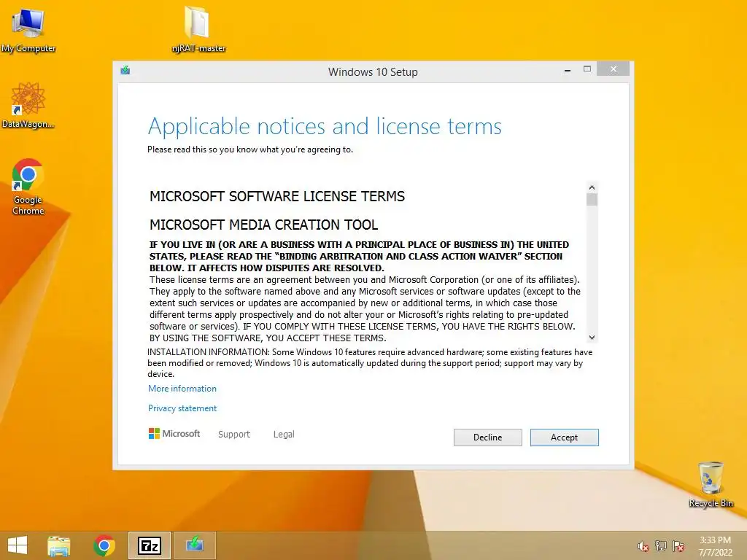The width and height of the screenshot is (747, 560).
Task: Click the 'Applicable notices and license terms' heading
Action: click(x=325, y=126)
